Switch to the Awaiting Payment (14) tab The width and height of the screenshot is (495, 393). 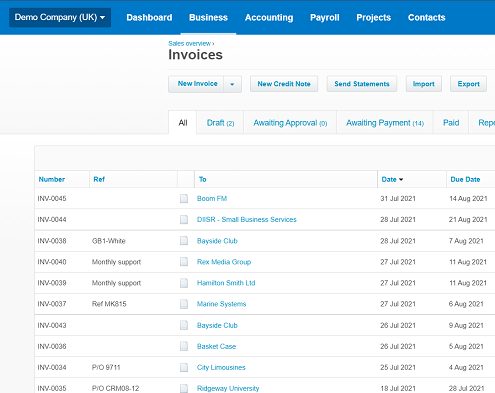(x=385, y=123)
